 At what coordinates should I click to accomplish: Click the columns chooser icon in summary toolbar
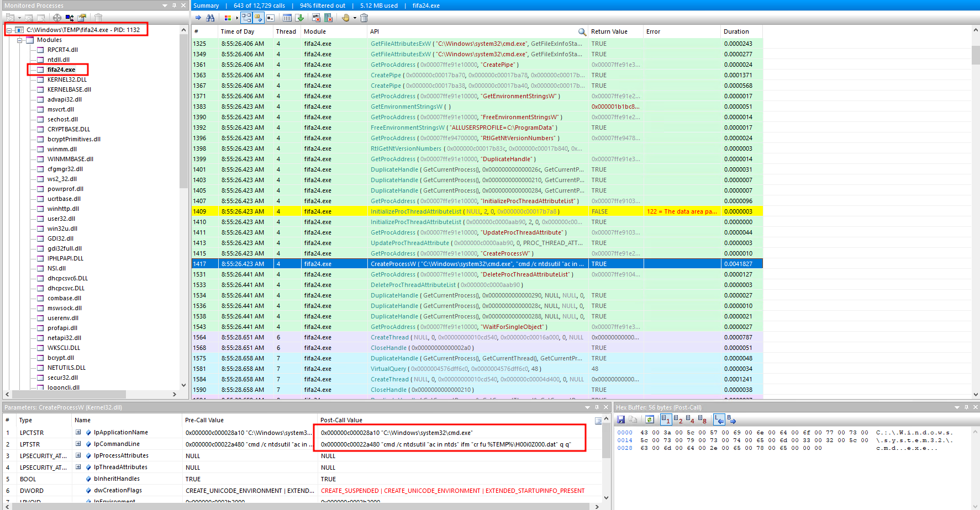point(287,18)
